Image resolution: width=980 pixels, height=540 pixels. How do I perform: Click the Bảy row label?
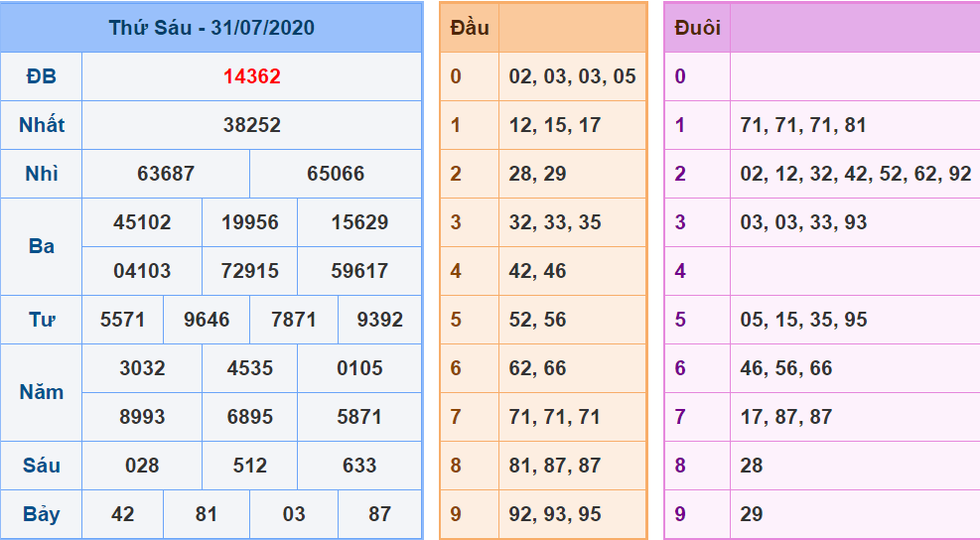42,514
